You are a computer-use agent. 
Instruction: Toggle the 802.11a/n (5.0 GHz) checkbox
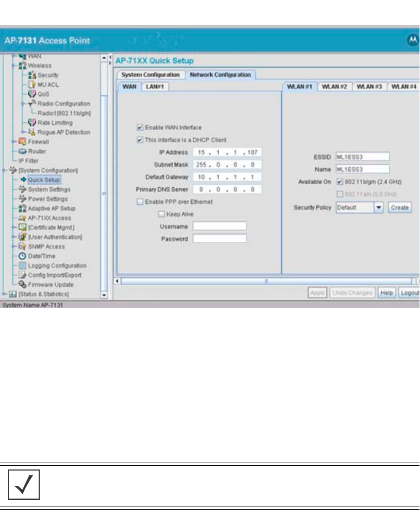[339, 194]
